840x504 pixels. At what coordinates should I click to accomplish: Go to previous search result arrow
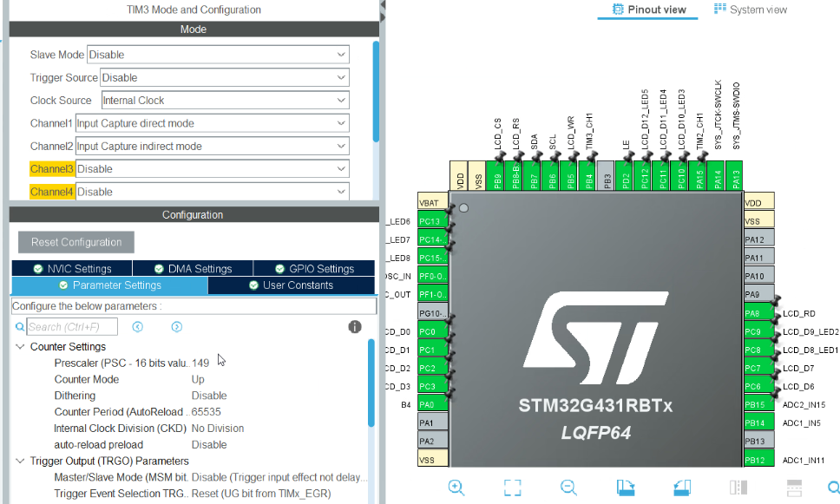click(x=137, y=327)
